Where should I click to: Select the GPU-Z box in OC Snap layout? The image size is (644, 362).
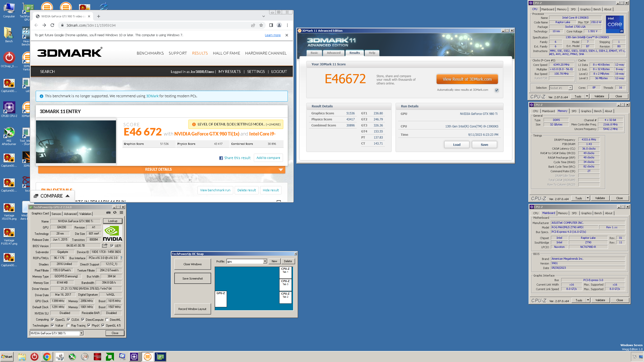pos(221,299)
